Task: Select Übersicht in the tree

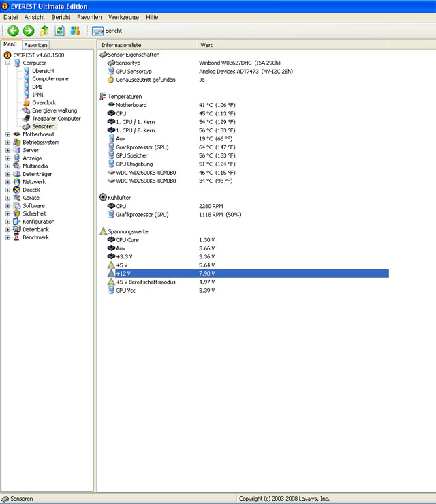Action: coord(44,71)
